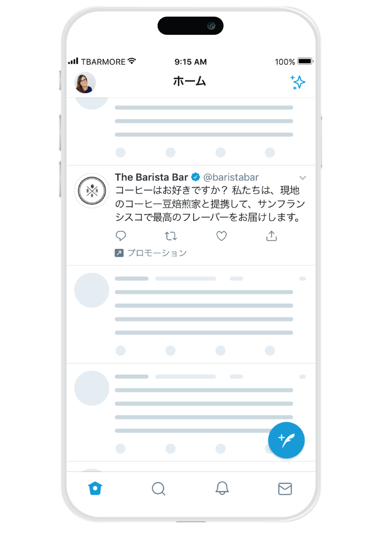The height and width of the screenshot is (533, 392).
Task: Open the Japanese coffee tweet text
Action: click(x=210, y=204)
